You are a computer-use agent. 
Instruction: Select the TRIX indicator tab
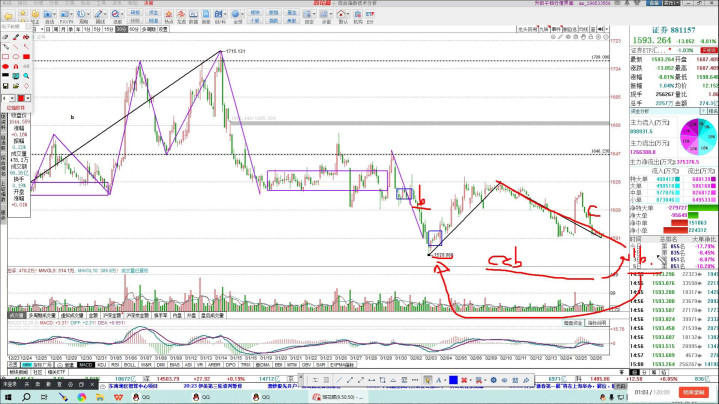246,365
